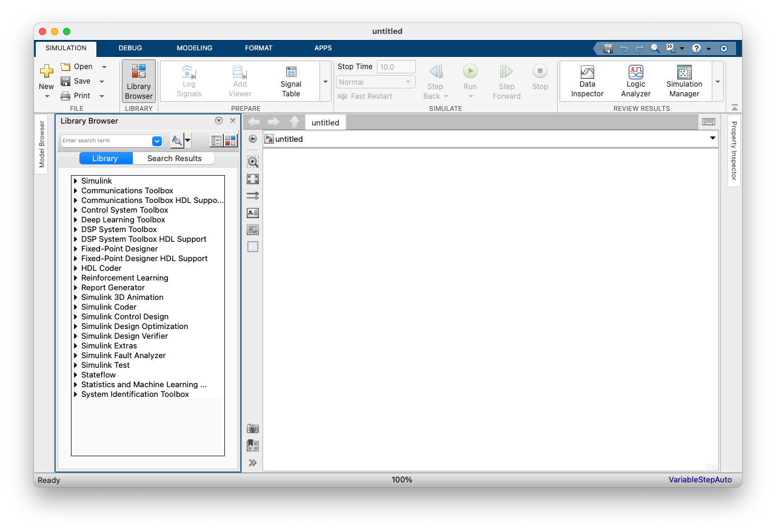The height and width of the screenshot is (532, 776).
Task: Add an annotation using the text icon
Action: pyautogui.click(x=253, y=213)
